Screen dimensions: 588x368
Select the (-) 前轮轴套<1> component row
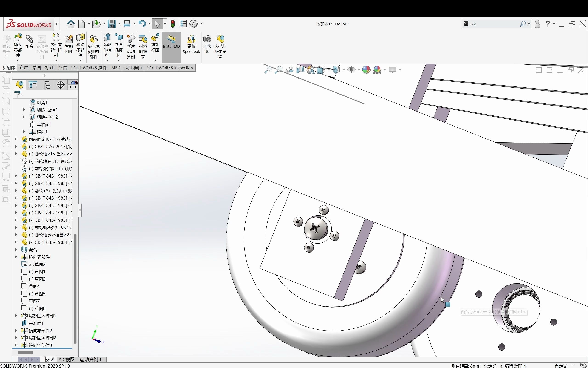click(x=47, y=161)
